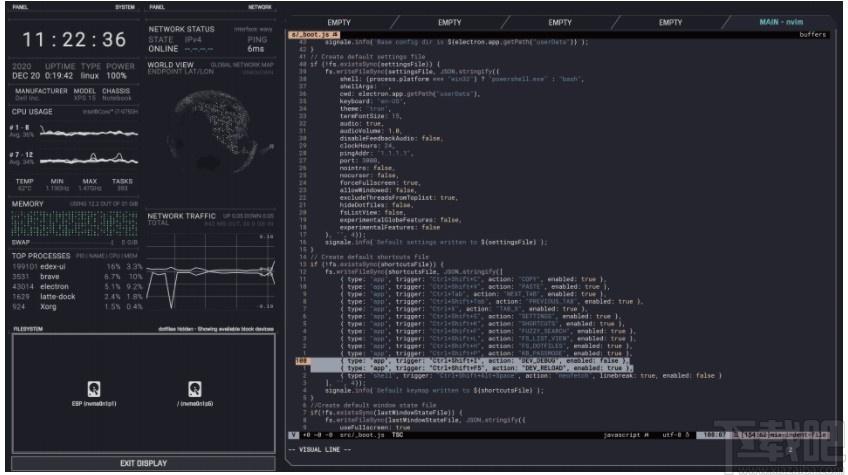Click the highlighted DEV_DEBUG shortcut code line

click(471, 361)
